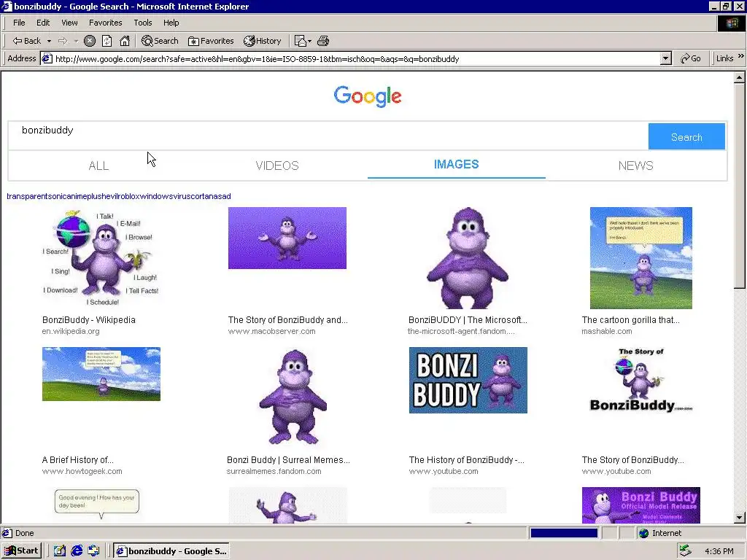Stop page loading with the Stop icon

pyautogui.click(x=90, y=41)
